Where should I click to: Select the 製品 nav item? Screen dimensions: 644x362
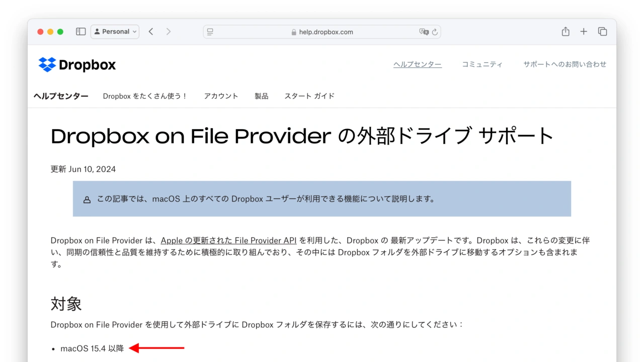click(261, 96)
